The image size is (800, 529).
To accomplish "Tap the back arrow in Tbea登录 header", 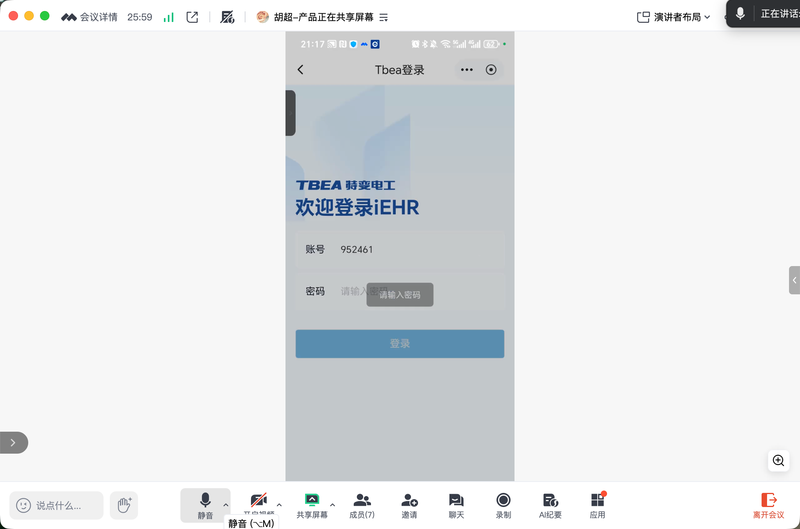I will coord(301,70).
